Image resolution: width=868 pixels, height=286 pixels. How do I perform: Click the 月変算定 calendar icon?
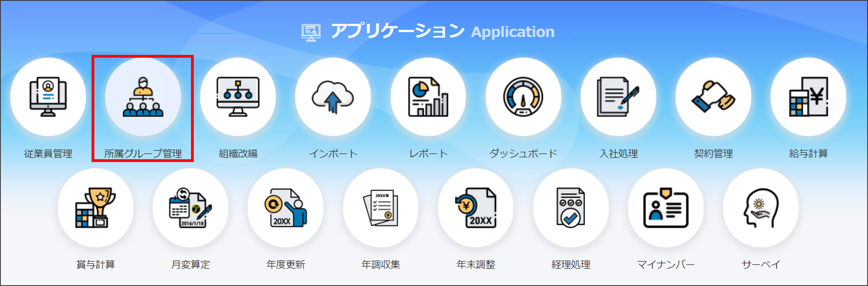pos(190,208)
